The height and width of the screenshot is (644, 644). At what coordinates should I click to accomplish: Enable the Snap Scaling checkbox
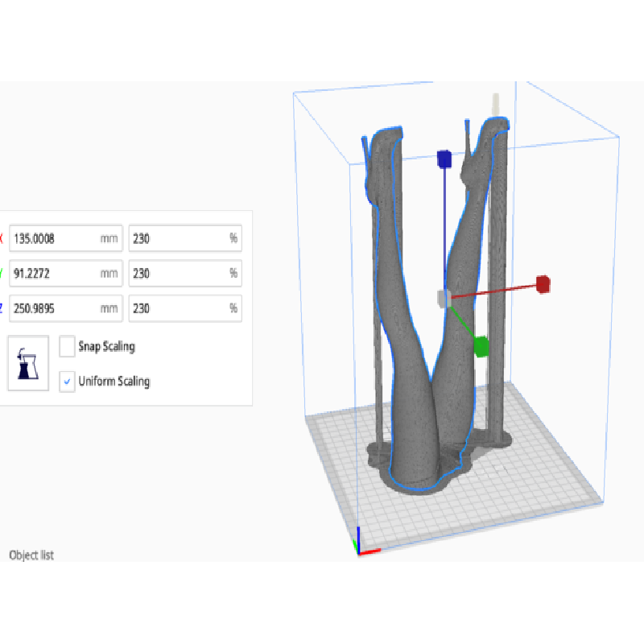coord(68,346)
